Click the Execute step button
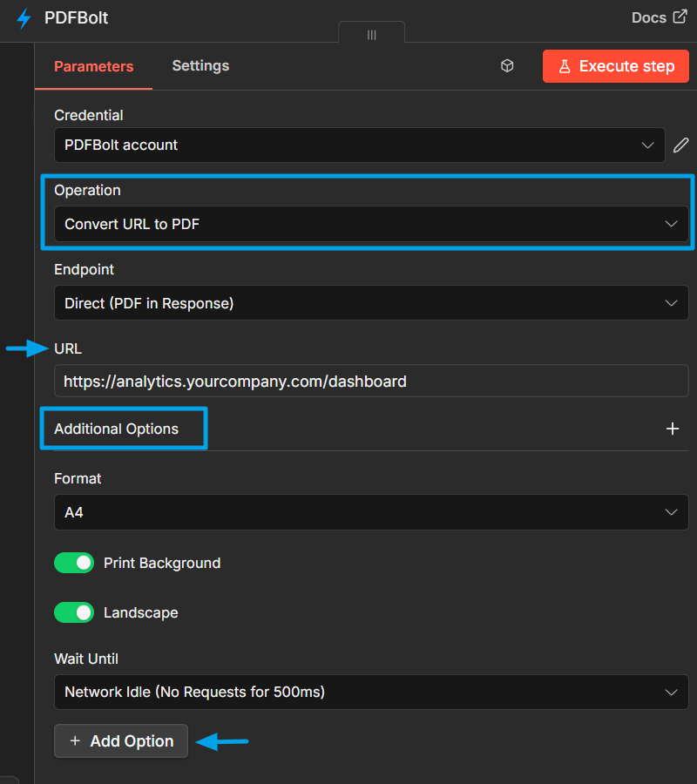697x784 pixels. pos(615,65)
